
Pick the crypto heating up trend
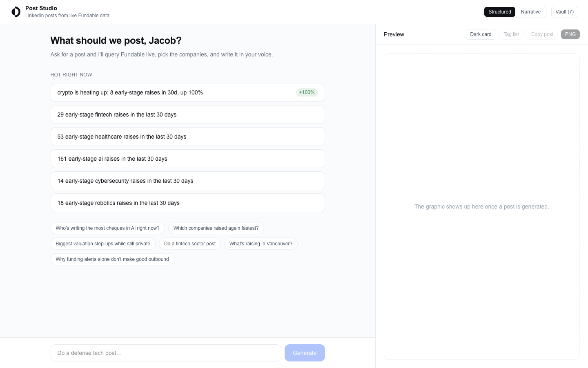click(188, 92)
